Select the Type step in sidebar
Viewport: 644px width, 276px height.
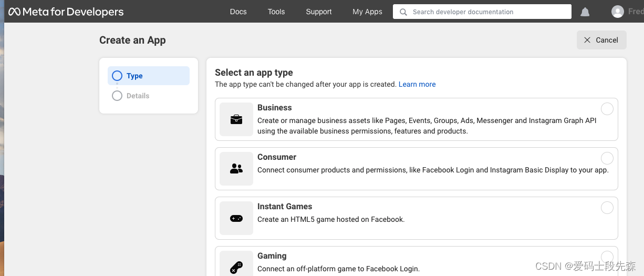click(134, 76)
